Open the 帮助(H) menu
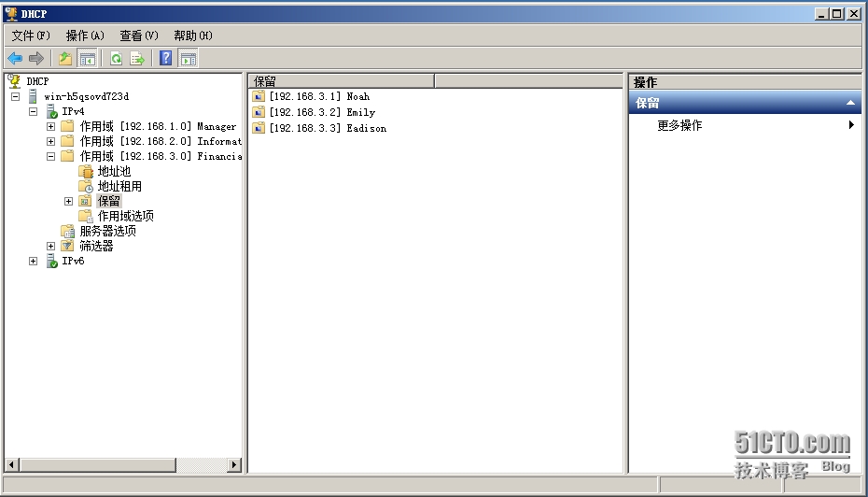Screen dimensions: 868x497 [x=192, y=35]
